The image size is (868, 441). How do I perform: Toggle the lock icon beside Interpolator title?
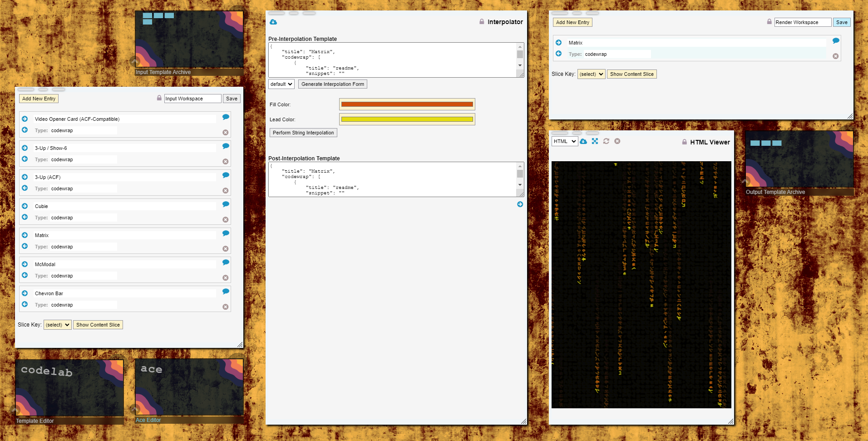482,22
